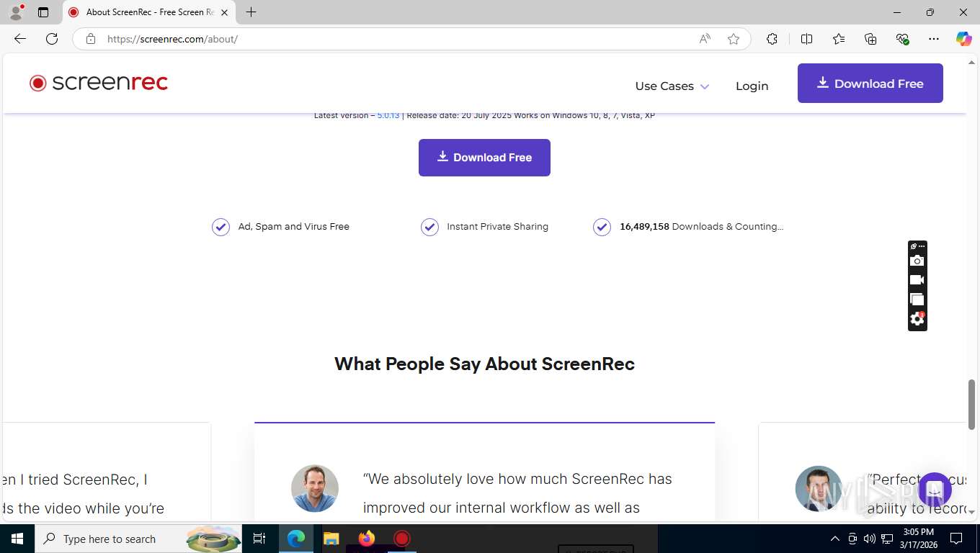The width and height of the screenshot is (980, 553).
Task: Click the taskbar search box
Action: 138,539
